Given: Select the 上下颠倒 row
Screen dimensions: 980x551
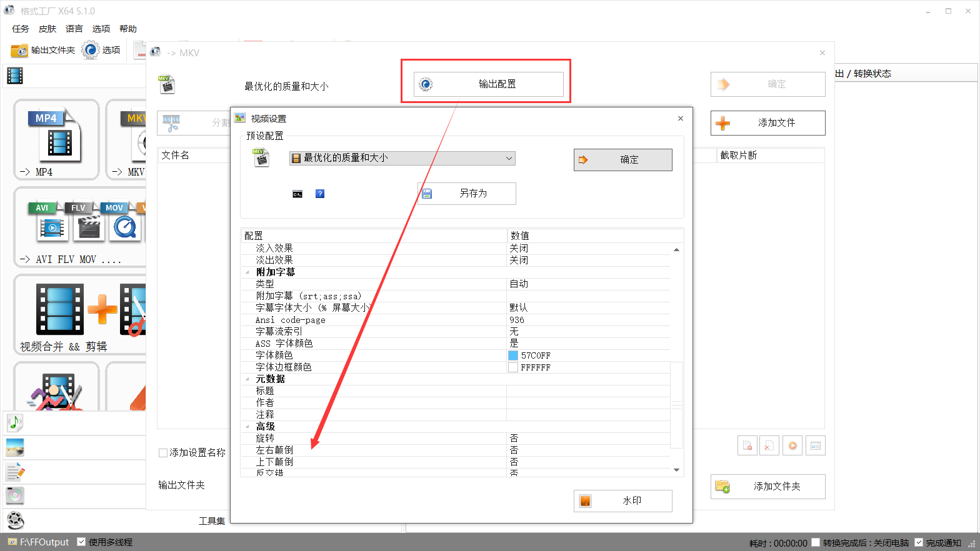Looking at the screenshot, I should click(x=456, y=462).
